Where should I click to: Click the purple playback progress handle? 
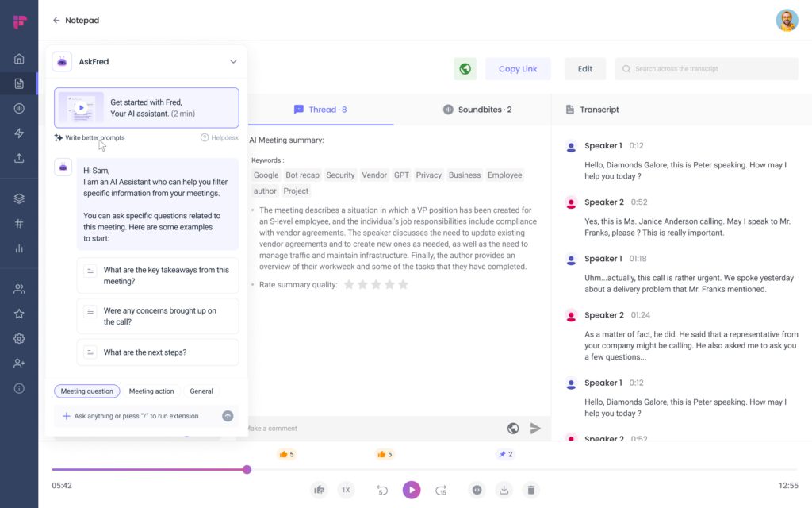pyautogui.click(x=247, y=469)
